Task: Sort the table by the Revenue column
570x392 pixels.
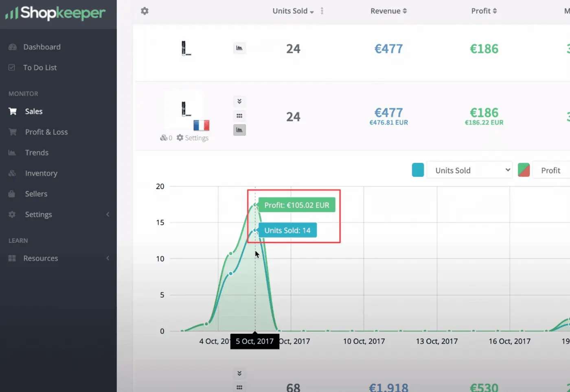Action: [388, 11]
